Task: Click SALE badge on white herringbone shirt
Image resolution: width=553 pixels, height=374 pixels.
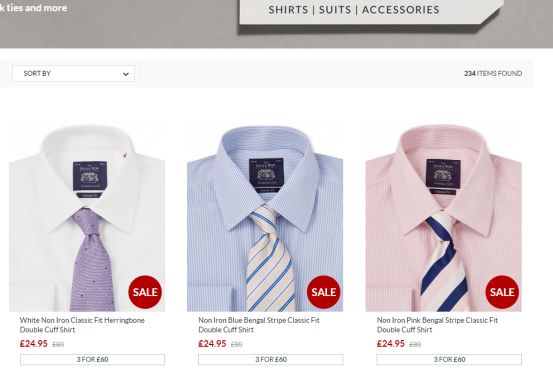Action: coord(145,292)
